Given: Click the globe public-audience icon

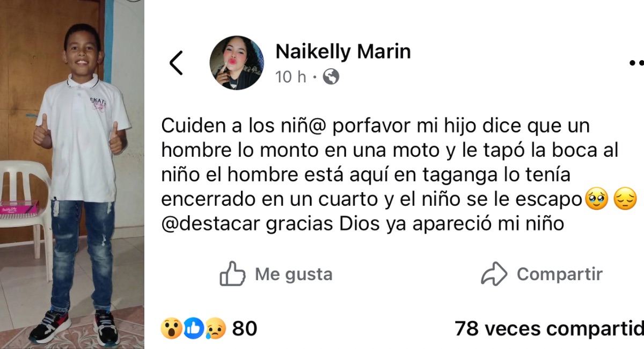Looking at the screenshot, I should (x=331, y=77).
